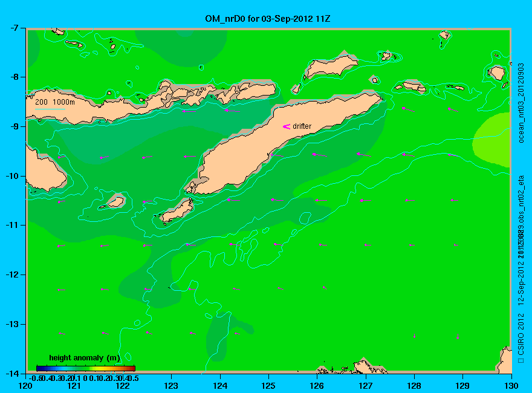The image size is (532, 393).
Task: Click the small Rote island southwest of Timor
Action: click(x=177, y=210)
